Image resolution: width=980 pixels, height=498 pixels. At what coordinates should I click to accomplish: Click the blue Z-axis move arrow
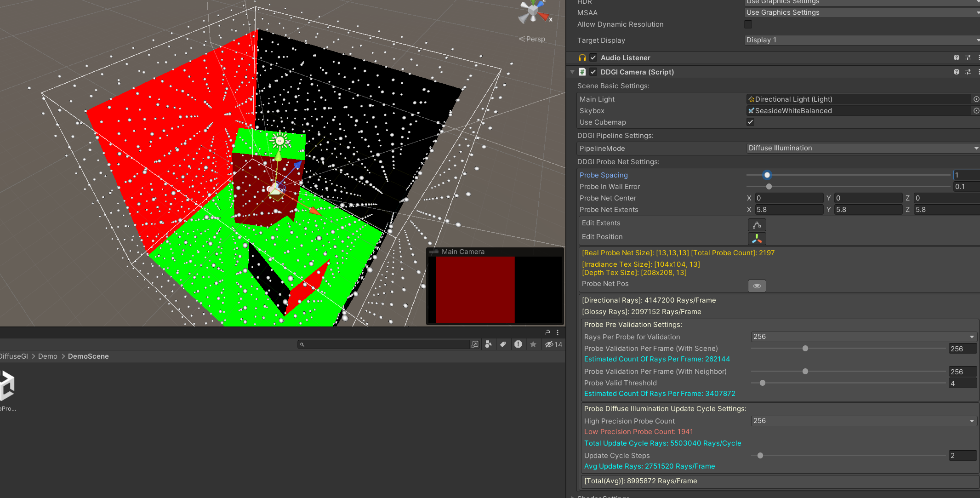click(x=298, y=164)
